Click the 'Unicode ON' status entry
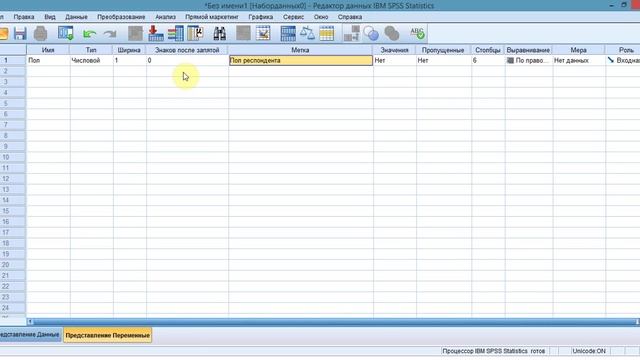The image size is (640, 360). [x=589, y=351]
